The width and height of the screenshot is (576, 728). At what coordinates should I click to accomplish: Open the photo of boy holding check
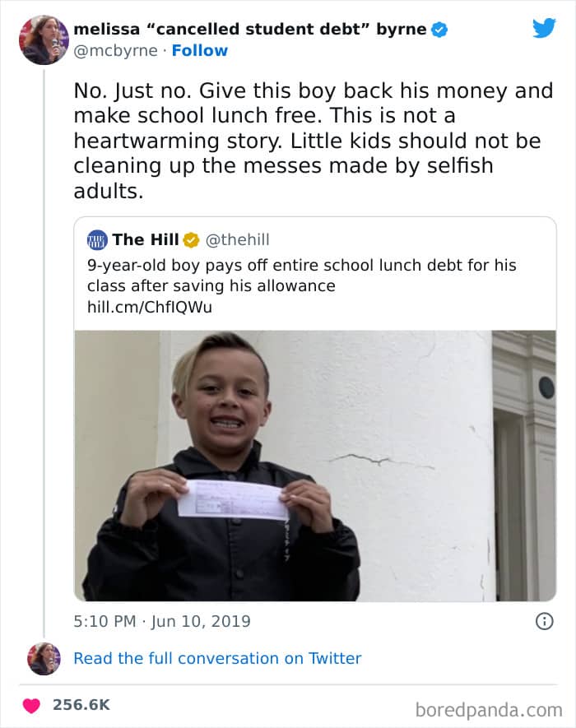click(x=314, y=466)
